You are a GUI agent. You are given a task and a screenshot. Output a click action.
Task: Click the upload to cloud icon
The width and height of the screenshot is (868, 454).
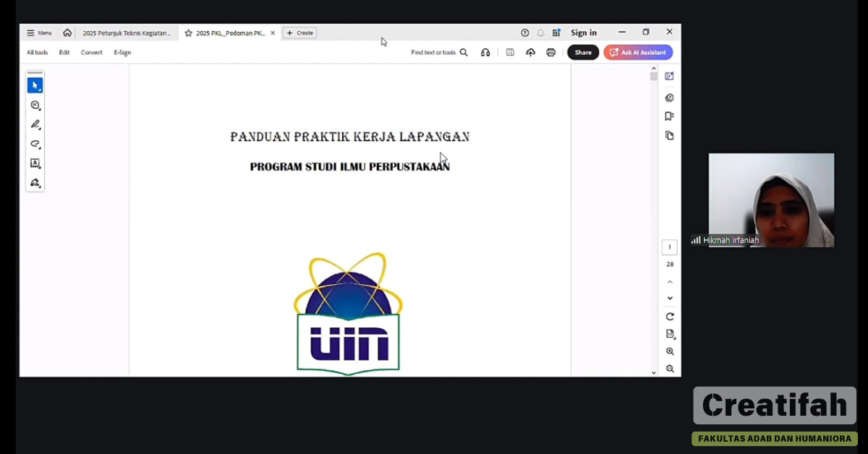(x=530, y=52)
